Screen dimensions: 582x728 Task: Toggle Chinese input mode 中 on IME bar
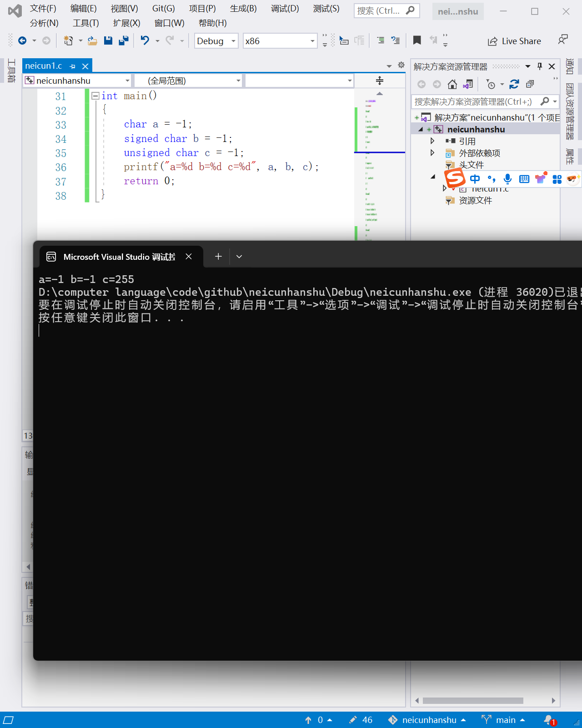[475, 179]
